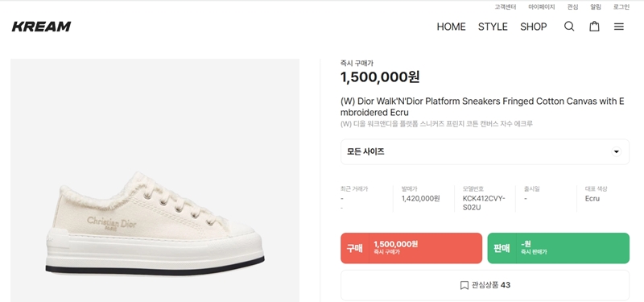Go to HOME in the navigation
The image size is (644, 302).
[x=451, y=27]
